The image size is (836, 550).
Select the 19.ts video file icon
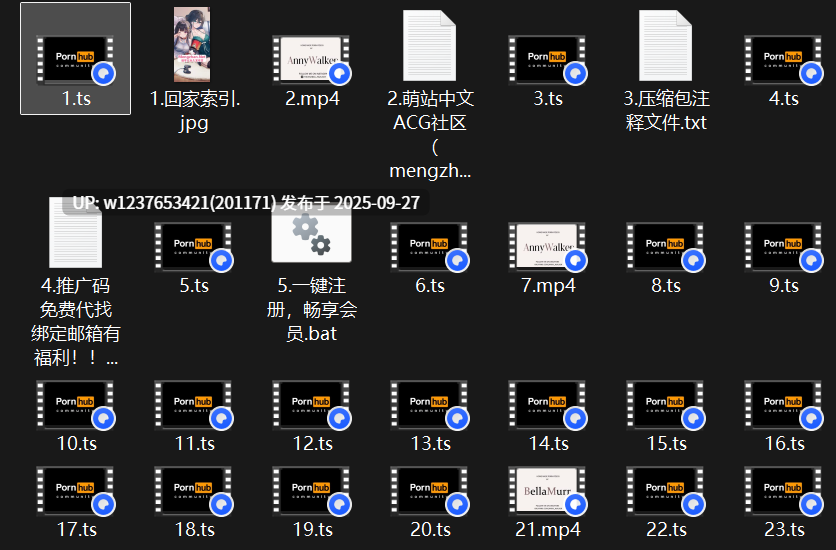click(311, 491)
